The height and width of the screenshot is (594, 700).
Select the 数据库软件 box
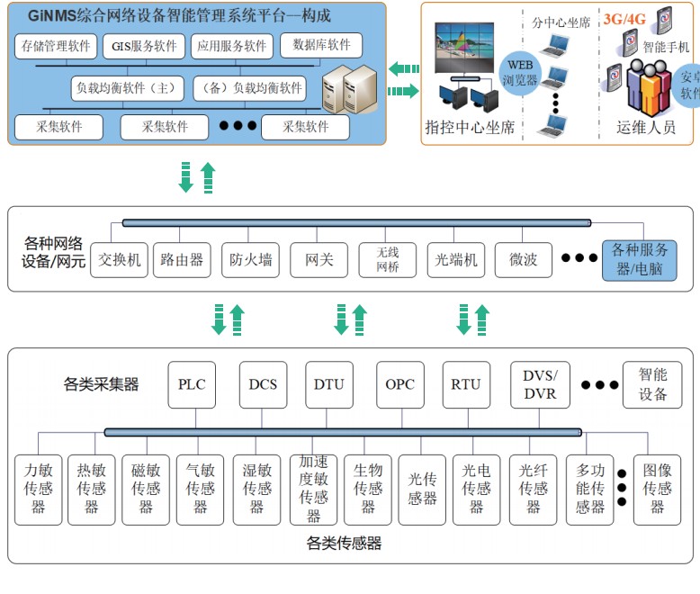(321, 45)
